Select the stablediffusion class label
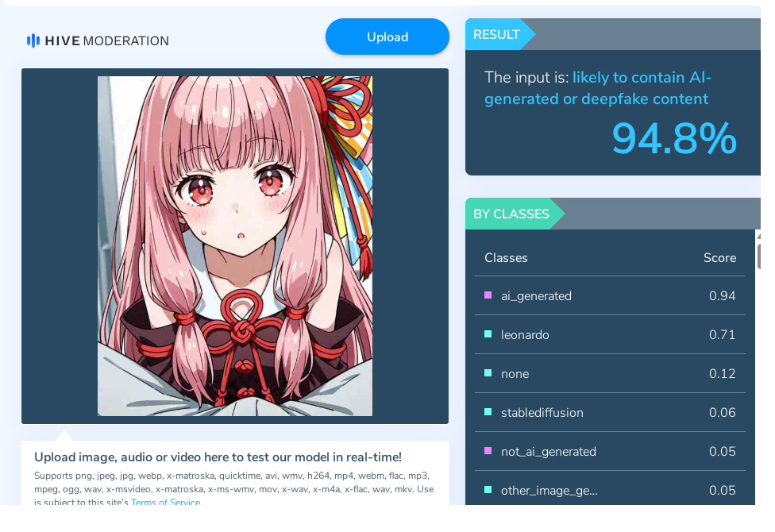775x532 pixels. click(542, 413)
